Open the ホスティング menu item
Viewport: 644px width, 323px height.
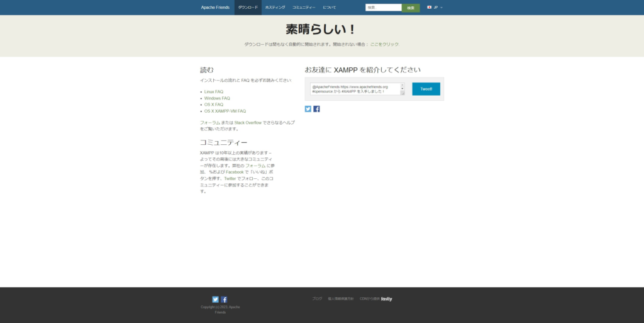tap(275, 8)
